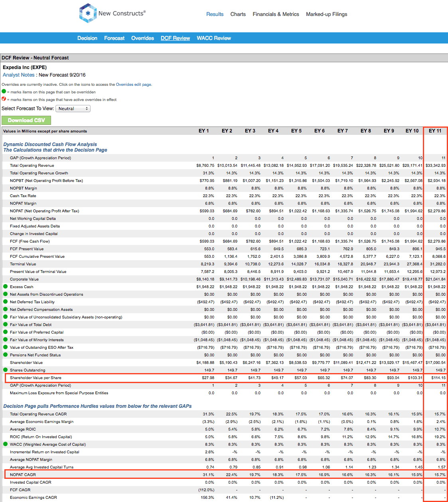Click green dot beside Pensions Net Funded Status
The width and height of the screenshot is (448, 502).
click(6, 355)
